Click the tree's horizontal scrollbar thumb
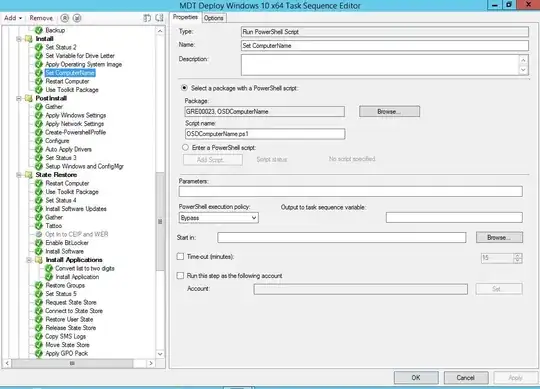The height and width of the screenshot is (389, 540). tap(72, 363)
